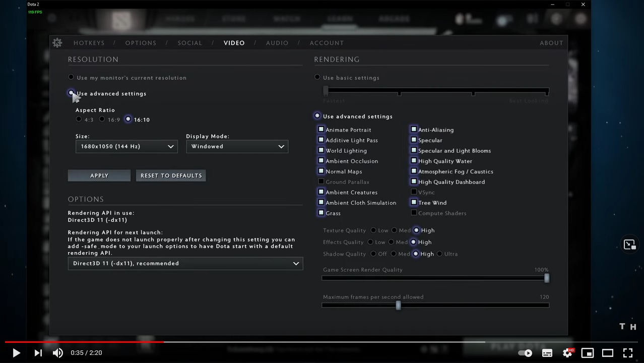
Task: Toggle Specular checkbox
Action: 414,140
